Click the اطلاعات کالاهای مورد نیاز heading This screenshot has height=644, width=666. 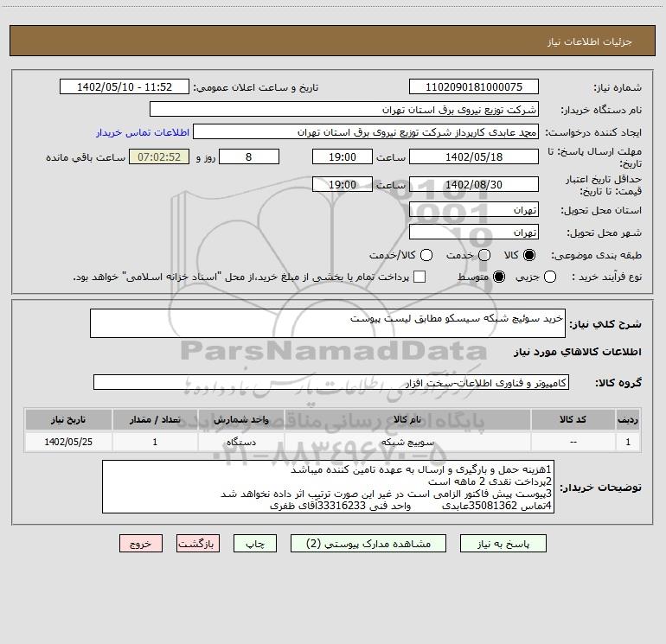577,352
